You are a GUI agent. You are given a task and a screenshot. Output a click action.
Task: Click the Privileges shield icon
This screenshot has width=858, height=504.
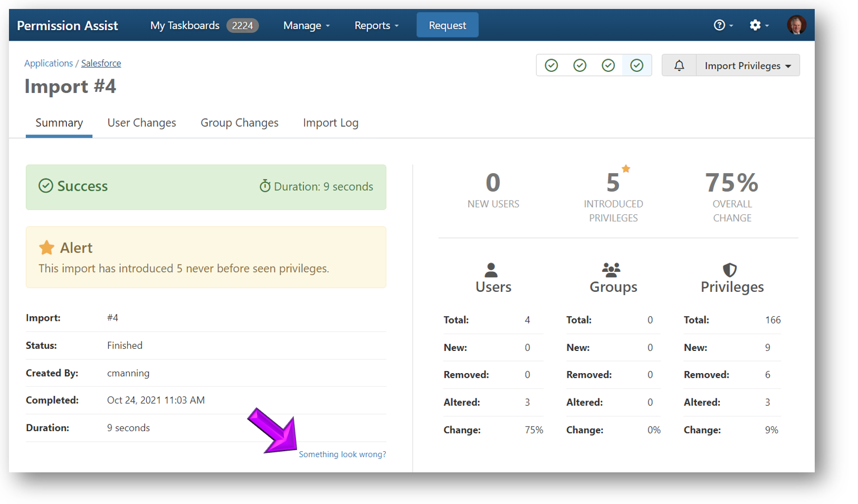[729, 270]
